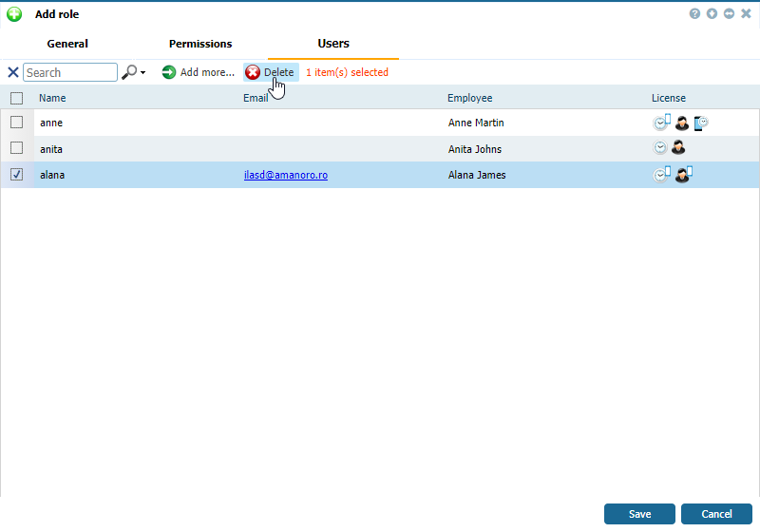The width and height of the screenshot is (760, 532).
Task: Toggle the select-all checkbox in header
Action: [x=16, y=98]
